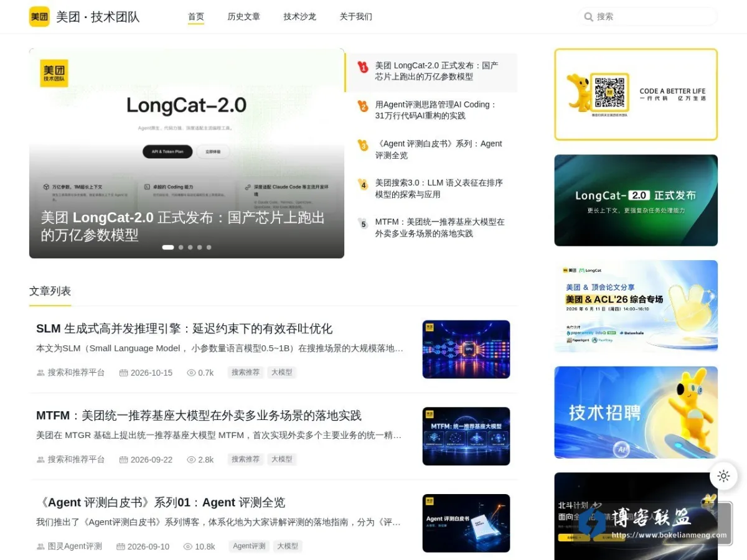
Task: Select fifth carousel slide dot
Action: (x=209, y=247)
